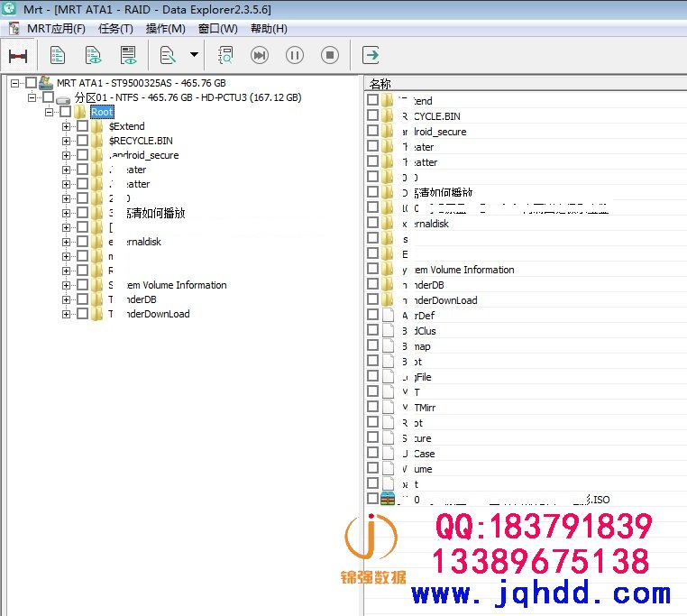Open the dropdown arrow beside edit icon
The height and width of the screenshot is (616, 687).
pyautogui.click(x=194, y=55)
